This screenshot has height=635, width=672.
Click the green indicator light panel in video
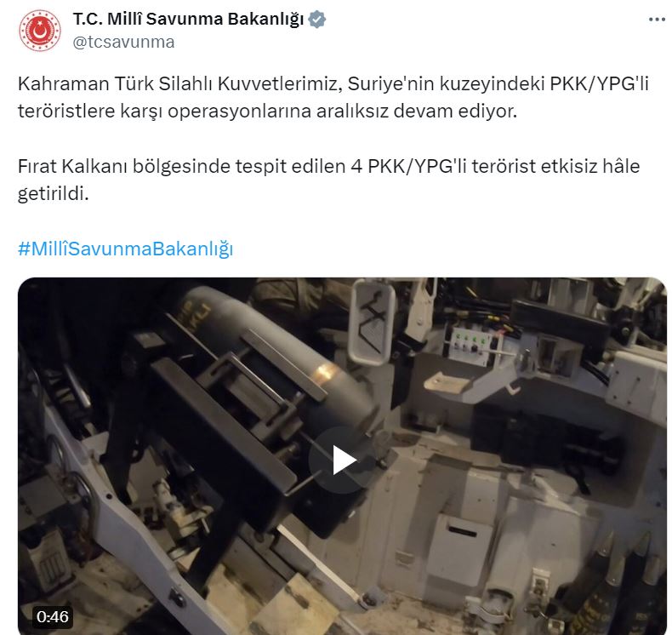(470, 345)
